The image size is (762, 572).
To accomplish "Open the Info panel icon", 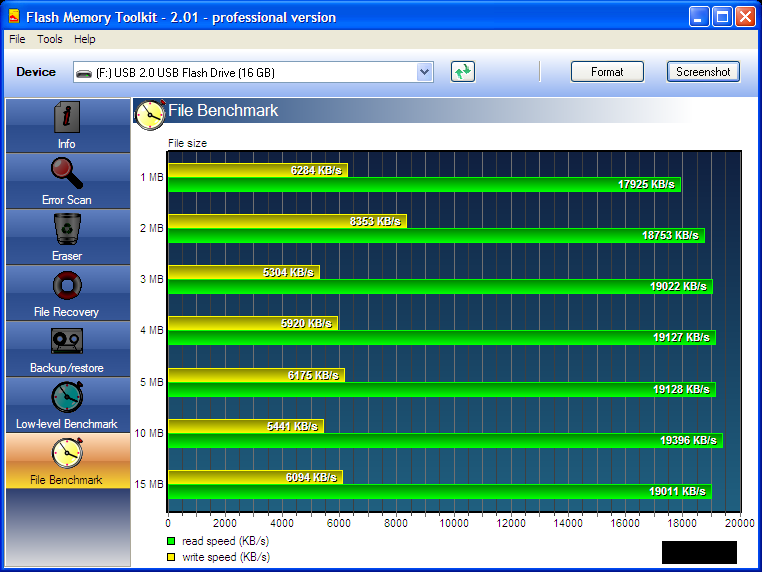I will point(67,117).
